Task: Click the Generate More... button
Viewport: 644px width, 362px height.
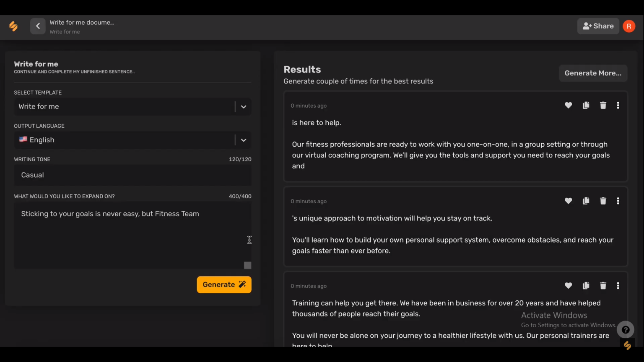Action: point(593,73)
